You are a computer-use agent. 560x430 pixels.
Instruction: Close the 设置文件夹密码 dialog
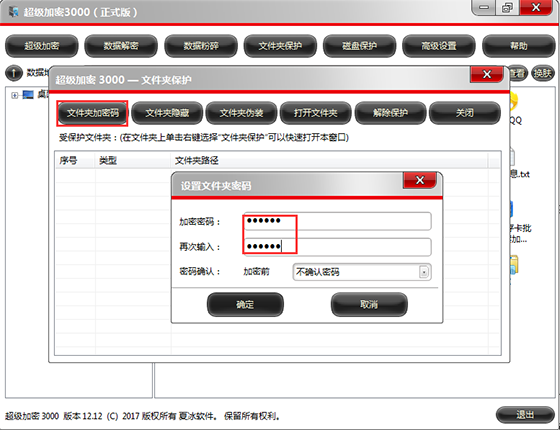point(420,180)
